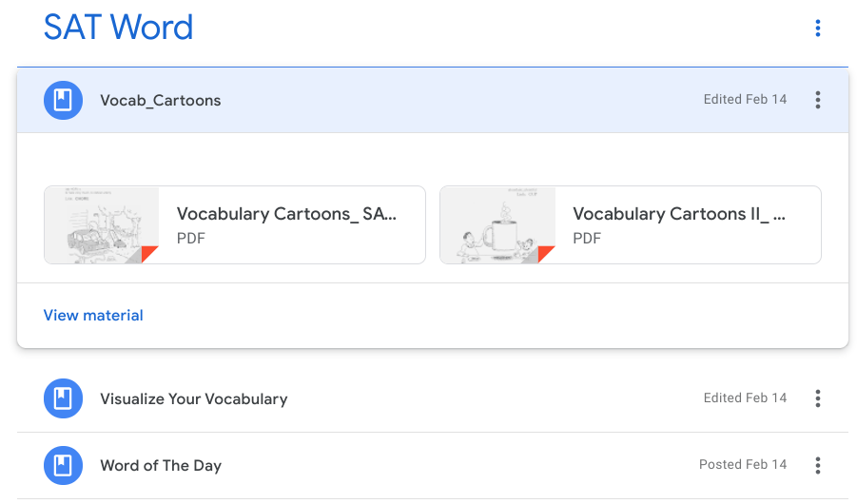Viewport: 857px width, 504px height.
Task: Click the Visualize Your Vocabulary material icon
Action: (63, 398)
